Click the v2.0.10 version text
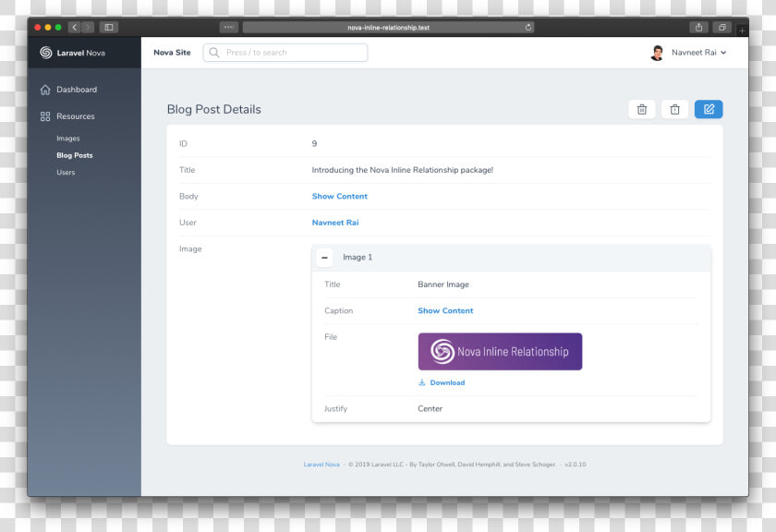This screenshot has width=776, height=532. pos(575,465)
